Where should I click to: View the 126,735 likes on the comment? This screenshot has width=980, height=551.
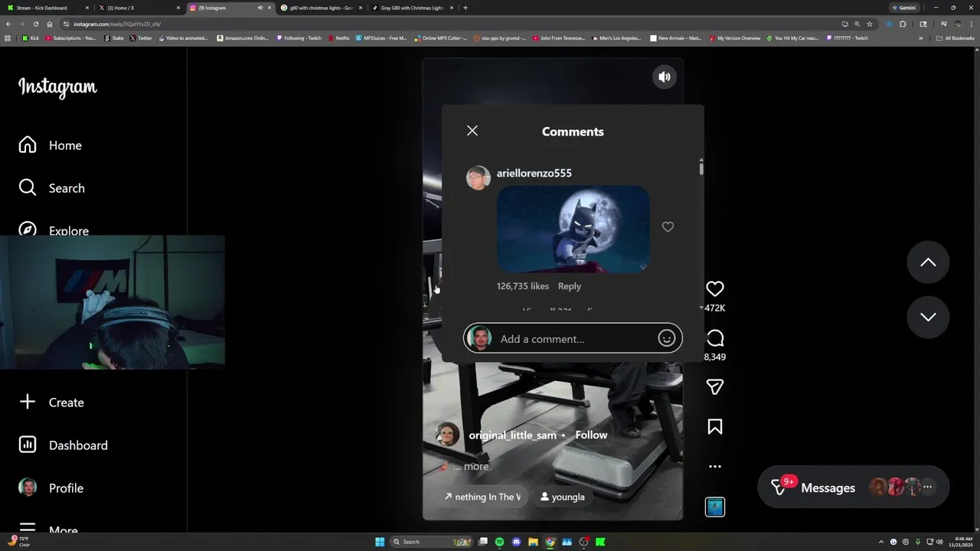tap(523, 286)
